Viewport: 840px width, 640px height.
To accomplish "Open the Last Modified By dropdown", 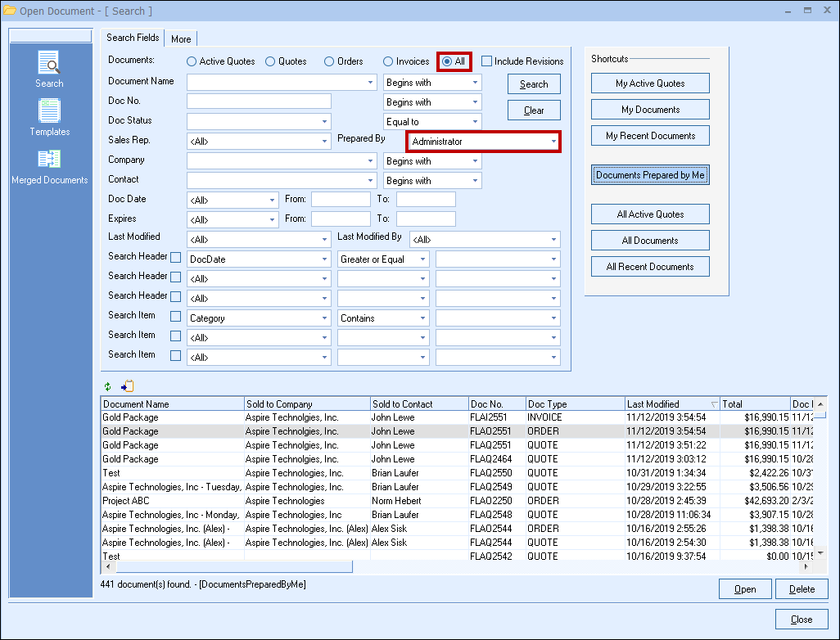I will coord(553,240).
